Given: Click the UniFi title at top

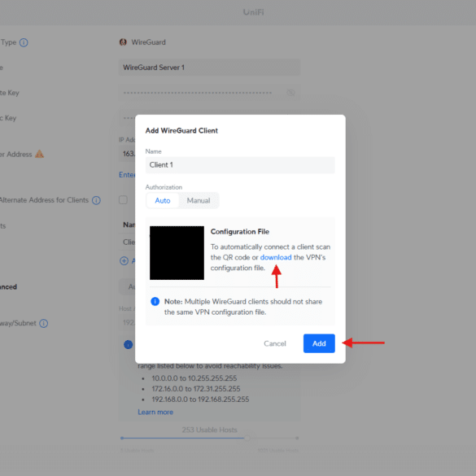Looking at the screenshot, I should (x=254, y=12).
